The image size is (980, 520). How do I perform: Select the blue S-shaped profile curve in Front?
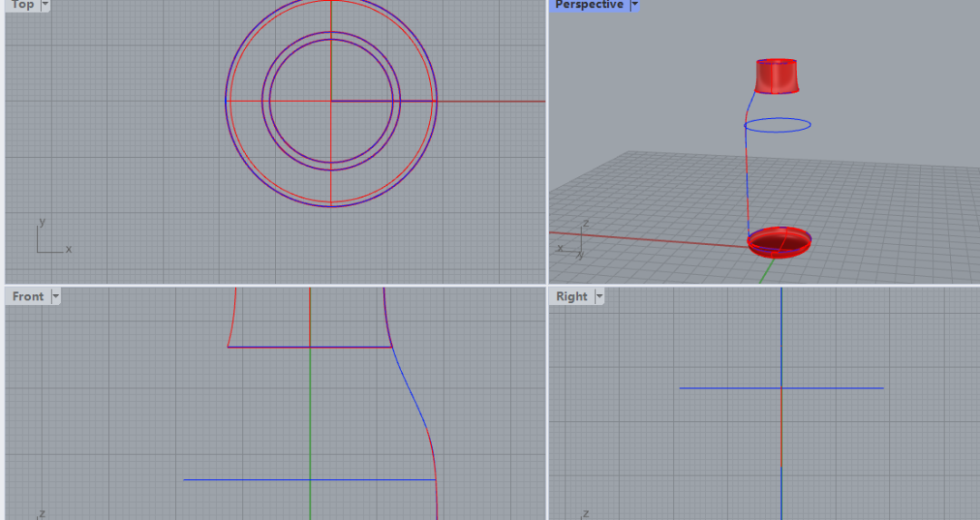point(413,400)
